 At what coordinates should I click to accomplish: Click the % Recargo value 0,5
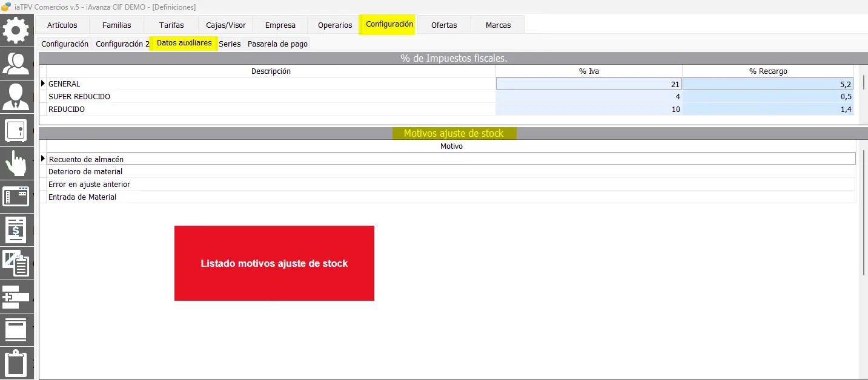point(768,97)
